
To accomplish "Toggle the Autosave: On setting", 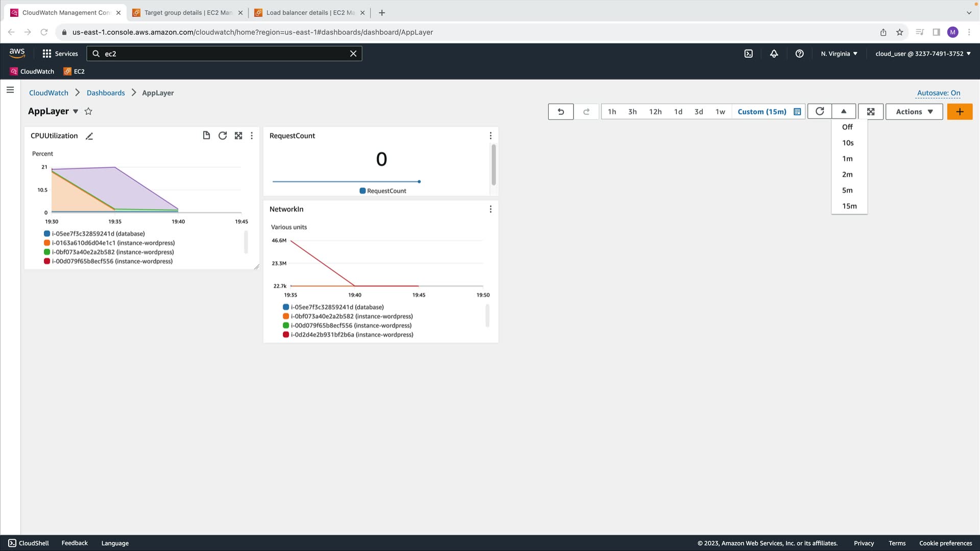I will pyautogui.click(x=938, y=93).
